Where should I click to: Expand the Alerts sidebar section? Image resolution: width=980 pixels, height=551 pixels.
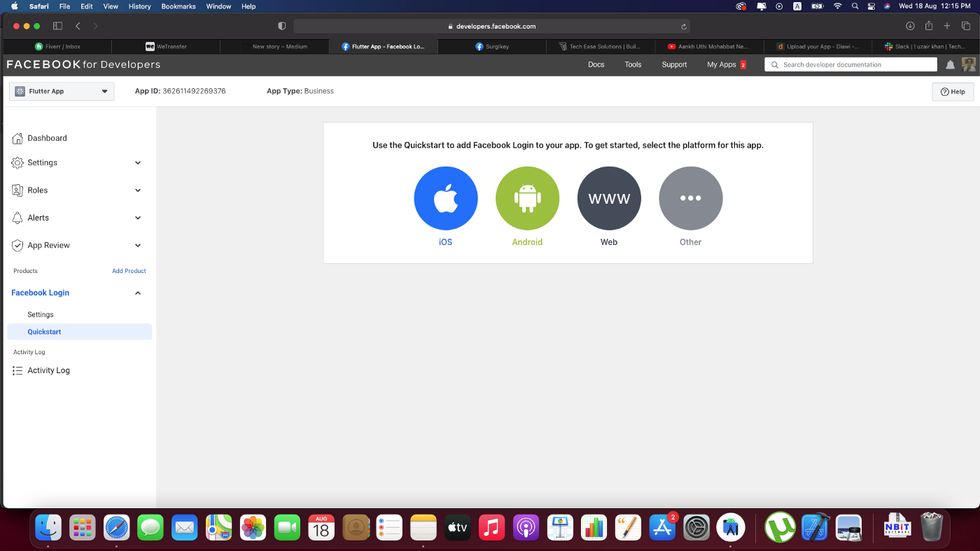point(138,218)
